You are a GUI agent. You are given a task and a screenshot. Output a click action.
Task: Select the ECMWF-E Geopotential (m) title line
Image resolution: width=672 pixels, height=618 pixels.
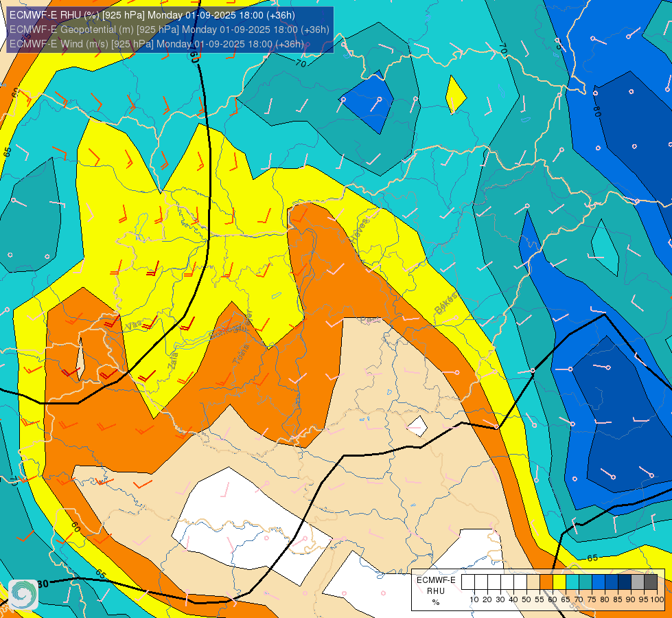pyautogui.click(x=170, y=30)
